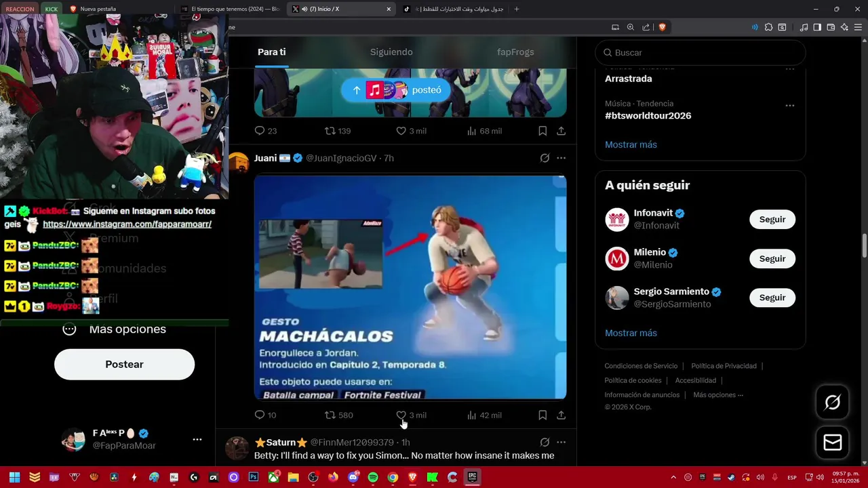The width and height of the screenshot is (868, 488).
Task: Follow Infonavit
Action: pos(772,220)
